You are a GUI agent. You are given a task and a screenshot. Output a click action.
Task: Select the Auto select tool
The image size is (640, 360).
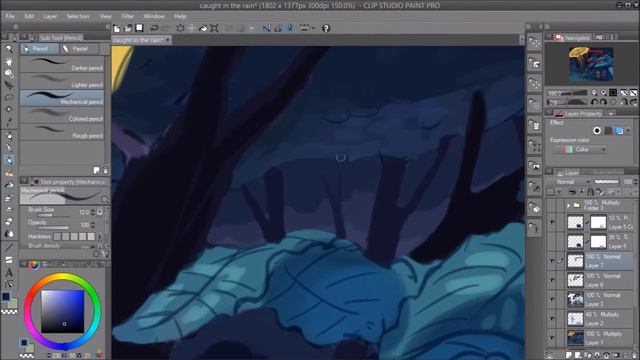(9, 109)
